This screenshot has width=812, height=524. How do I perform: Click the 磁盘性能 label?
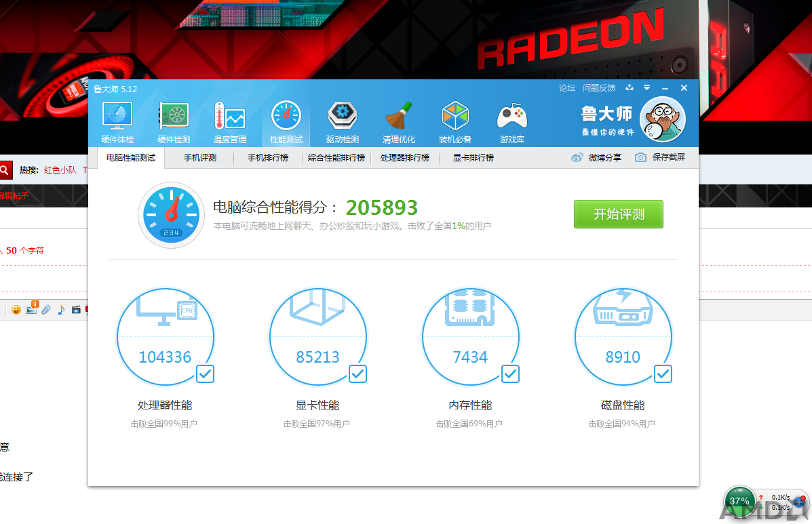coord(623,405)
